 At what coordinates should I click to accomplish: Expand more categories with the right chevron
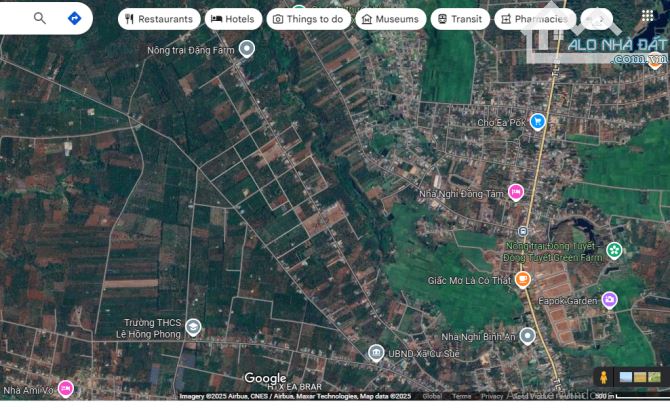pos(597,19)
